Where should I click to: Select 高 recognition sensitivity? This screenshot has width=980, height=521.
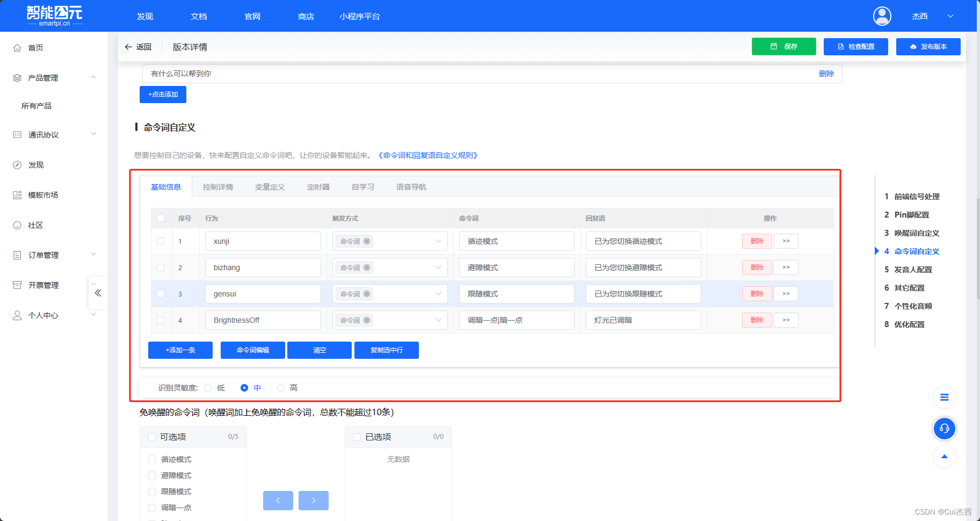pyautogui.click(x=281, y=388)
